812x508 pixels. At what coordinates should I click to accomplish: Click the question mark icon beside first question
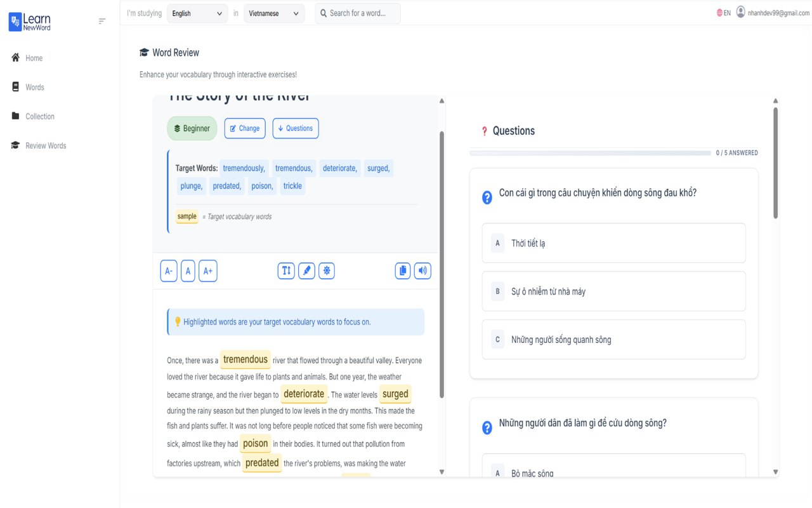(x=487, y=197)
